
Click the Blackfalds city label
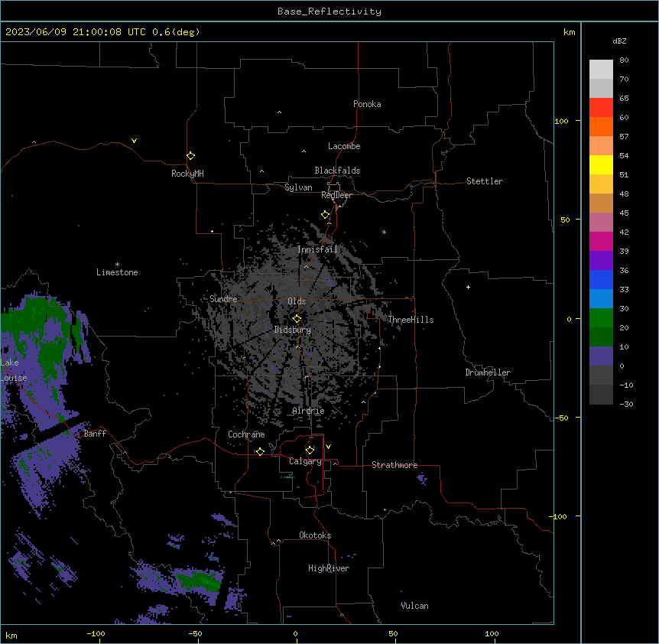coord(337,171)
